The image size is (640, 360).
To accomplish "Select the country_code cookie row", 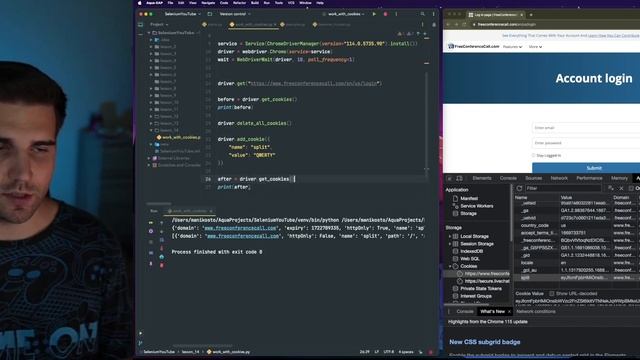I will coord(577,225).
